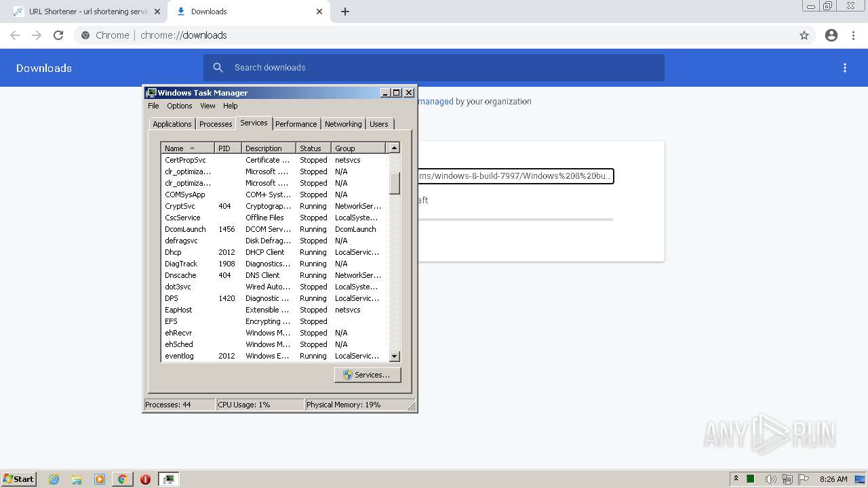868x488 pixels.
Task: Select the Dnscache service row
Action: pyautogui.click(x=275, y=275)
